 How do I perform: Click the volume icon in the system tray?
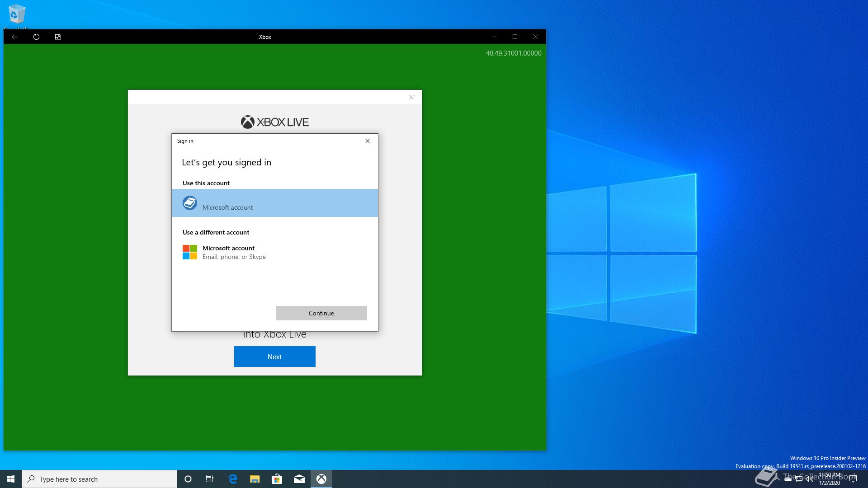click(x=810, y=479)
